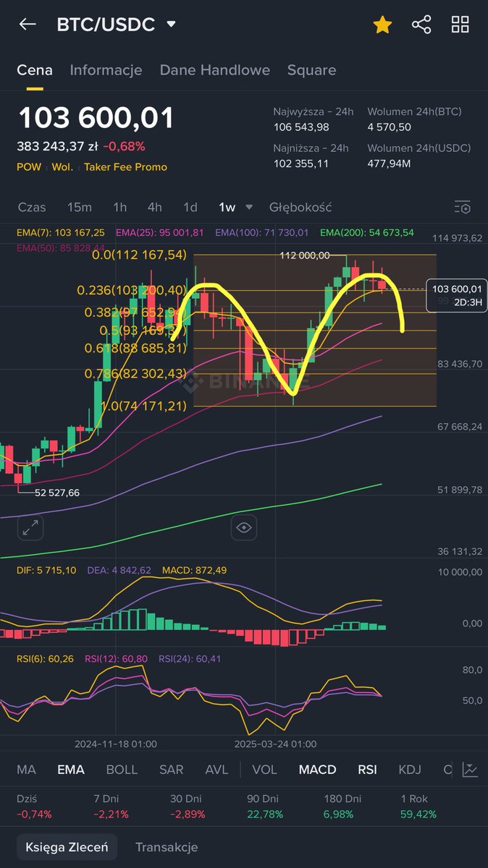Tap the POW tag
This screenshot has width=488, height=868.
click(x=28, y=167)
